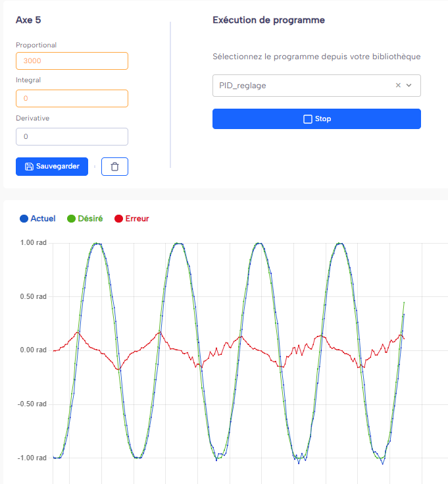Click the Exécution de programme heading
This screenshot has width=448, height=484.
pos(268,20)
